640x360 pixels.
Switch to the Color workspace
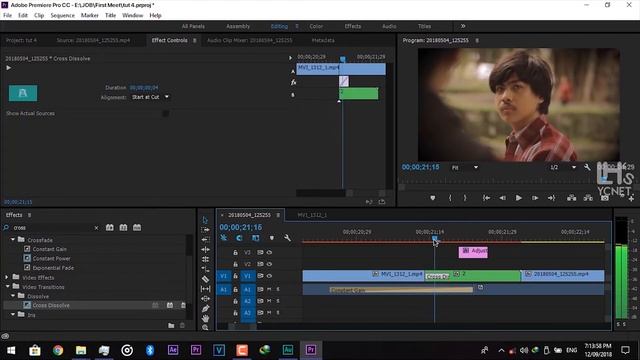[316, 26]
